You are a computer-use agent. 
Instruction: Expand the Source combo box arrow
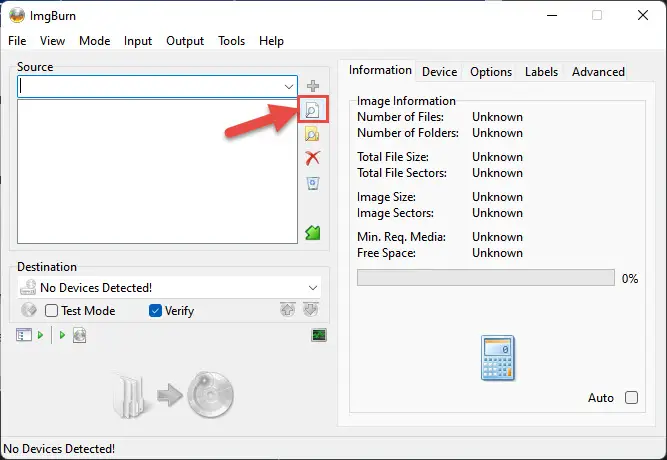(x=289, y=87)
